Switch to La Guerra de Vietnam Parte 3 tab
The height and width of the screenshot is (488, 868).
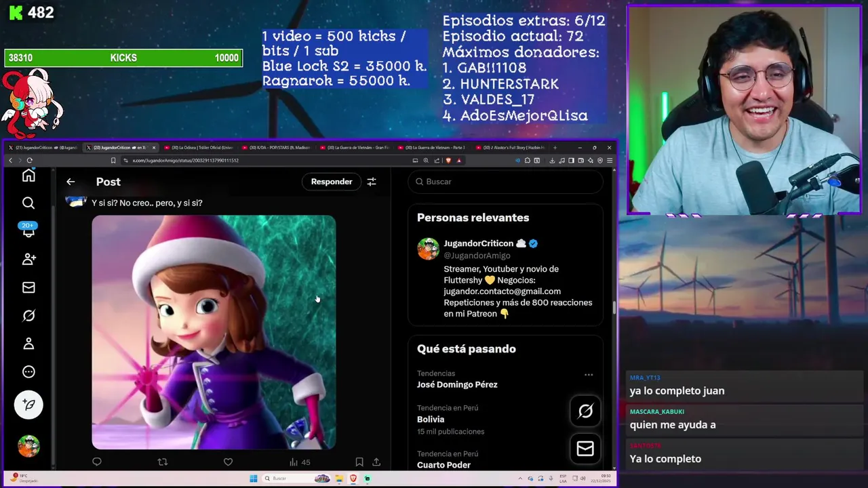pyautogui.click(x=433, y=147)
